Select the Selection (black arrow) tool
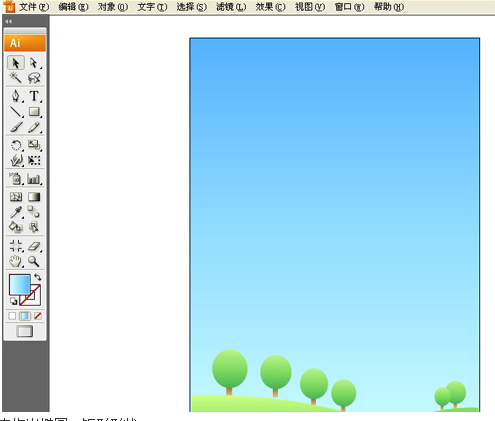Image resolution: width=495 pixels, height=421 pixels. [16, 63]
